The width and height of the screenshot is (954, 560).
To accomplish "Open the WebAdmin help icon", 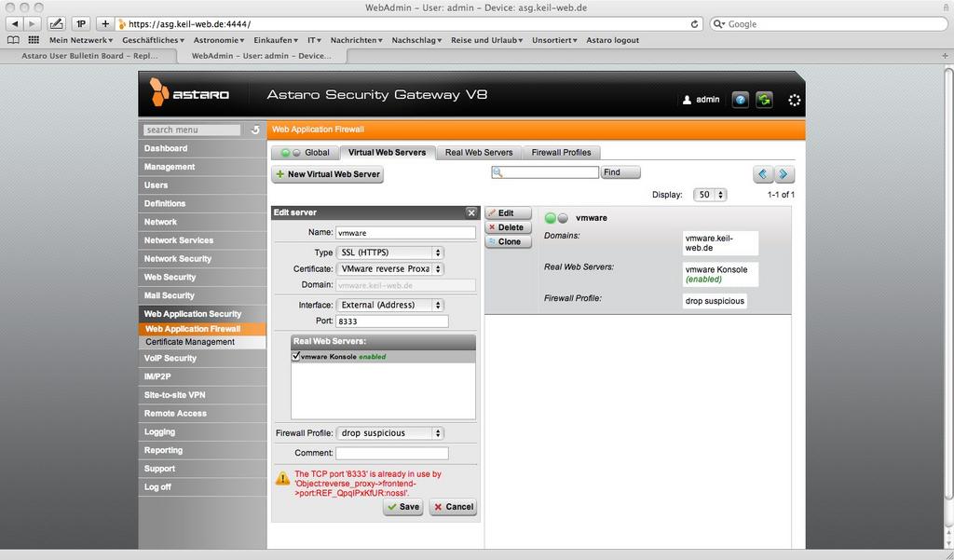I will coord(740,99).
